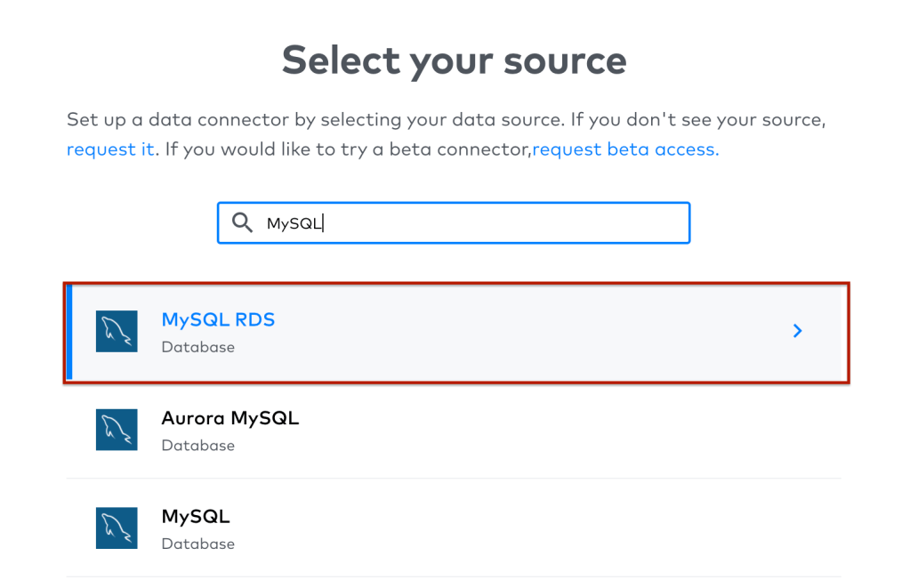910x588 pixels.
Task: Click "Database" subtitle under MySQL RDS
Action: [x=197, y=347]
